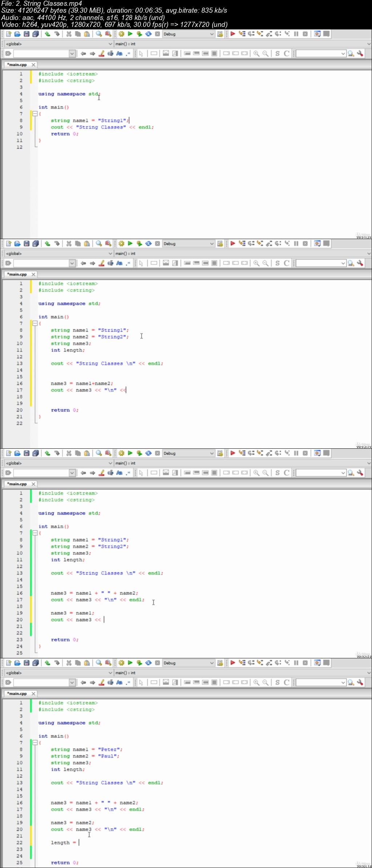This screenshot has width=372, height=868.
Task: Click Build gear icon in frame with 'name3 = name1;'
Action: (121, 453)
